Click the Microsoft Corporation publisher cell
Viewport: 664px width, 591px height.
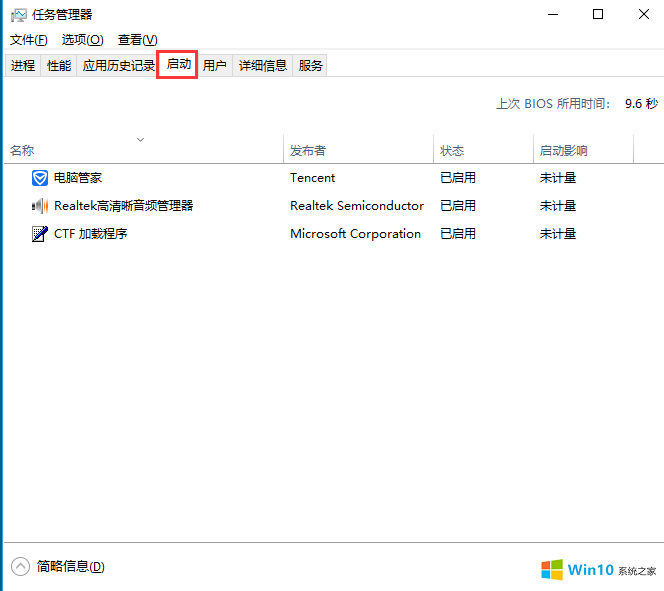tap(356, 234)
